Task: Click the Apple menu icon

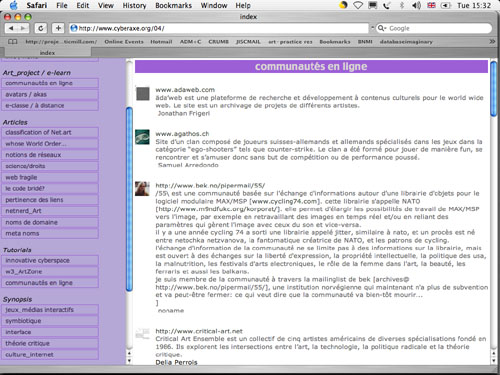Action: pyautogui.click(x=14, y=5)
